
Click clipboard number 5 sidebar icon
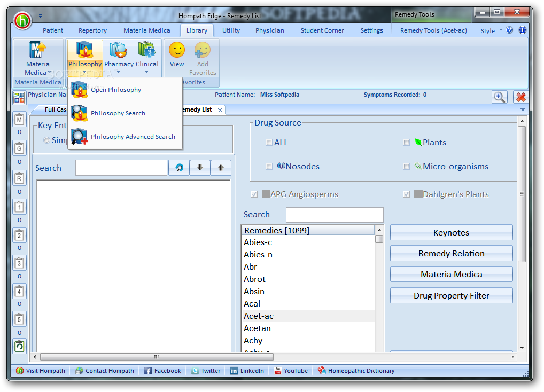point(19,319)
